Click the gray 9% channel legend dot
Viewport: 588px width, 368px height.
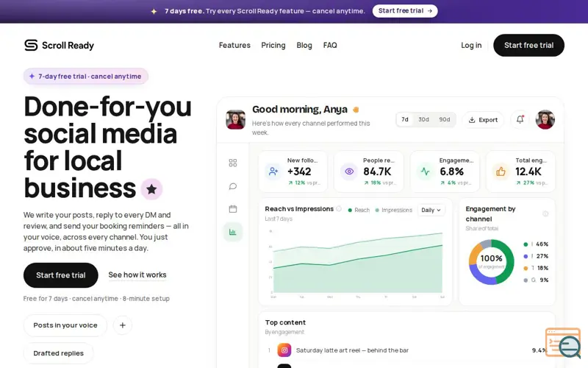(x=526, y=280)
